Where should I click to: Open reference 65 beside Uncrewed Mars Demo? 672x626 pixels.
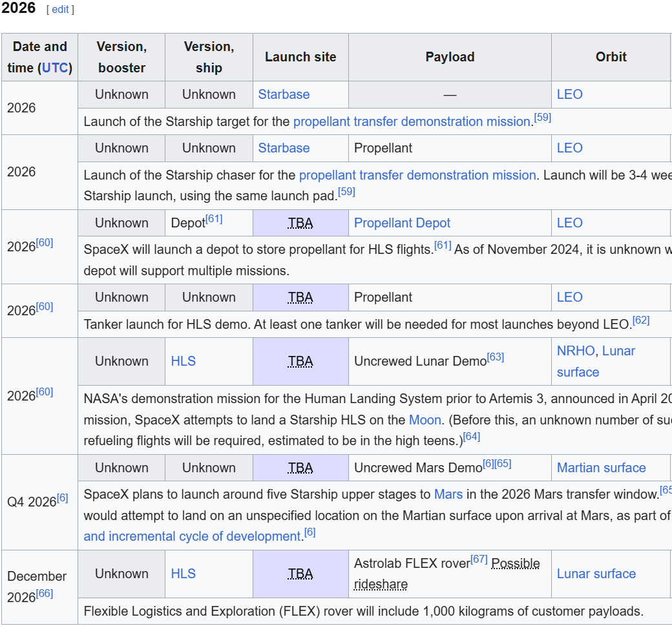point(503,464)
